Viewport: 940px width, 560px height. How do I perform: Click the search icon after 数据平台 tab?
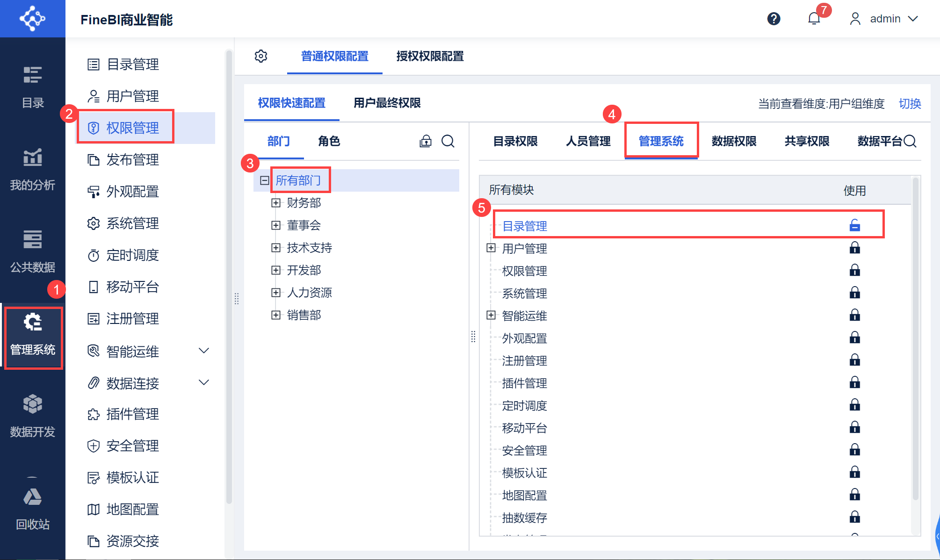(x=910, y=141)
